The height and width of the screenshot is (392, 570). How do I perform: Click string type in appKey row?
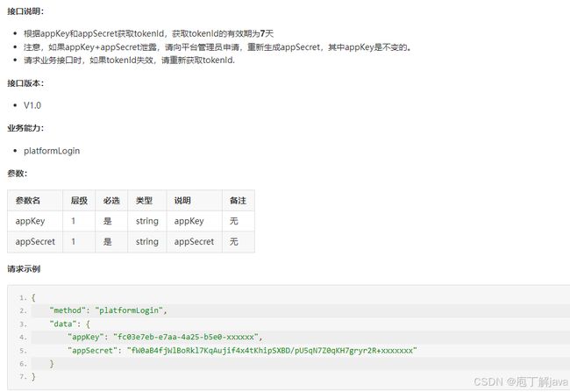coord(146,221)
